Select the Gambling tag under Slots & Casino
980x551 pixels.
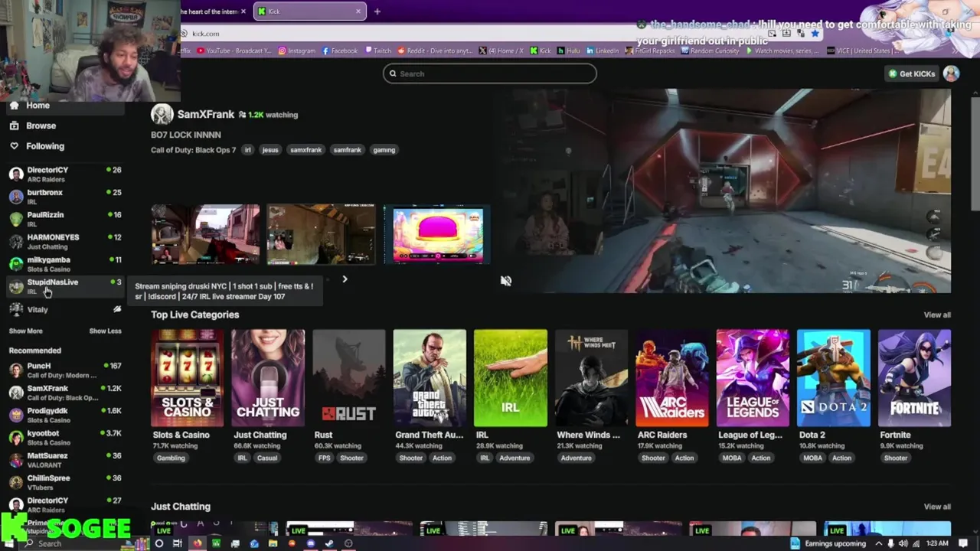click(x=171, y=458)
